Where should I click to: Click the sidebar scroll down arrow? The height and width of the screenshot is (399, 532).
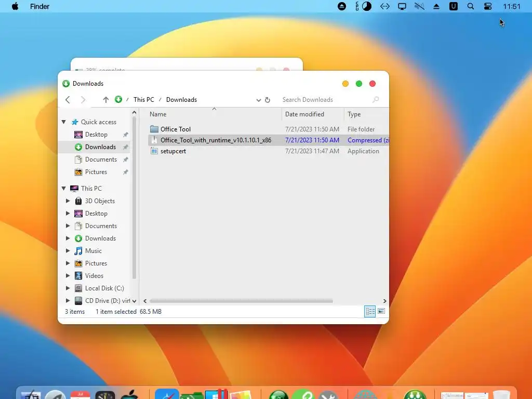click(135, 301)
